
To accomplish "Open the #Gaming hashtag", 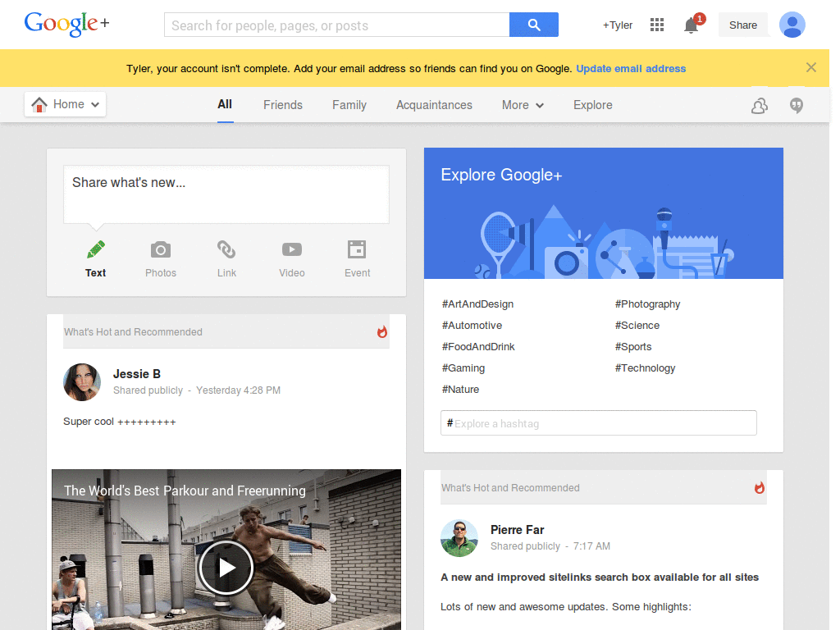I will coord(463,368).
